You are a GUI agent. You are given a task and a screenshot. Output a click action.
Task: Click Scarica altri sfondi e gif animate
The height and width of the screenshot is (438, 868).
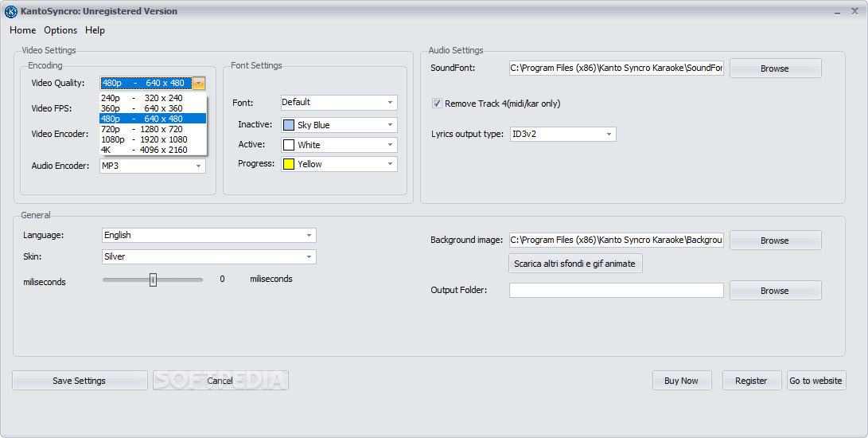(x=575, y=264)
